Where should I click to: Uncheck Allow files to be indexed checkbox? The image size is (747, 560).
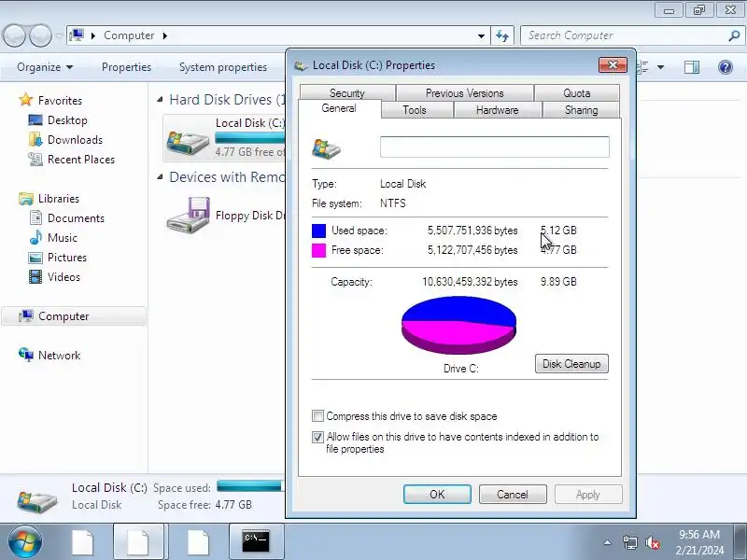coord(317,437)
